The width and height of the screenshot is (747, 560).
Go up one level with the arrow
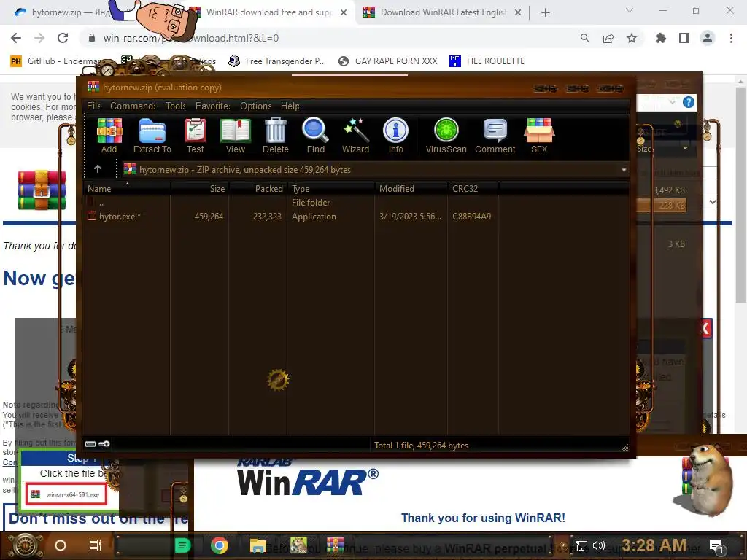[98, 169]
